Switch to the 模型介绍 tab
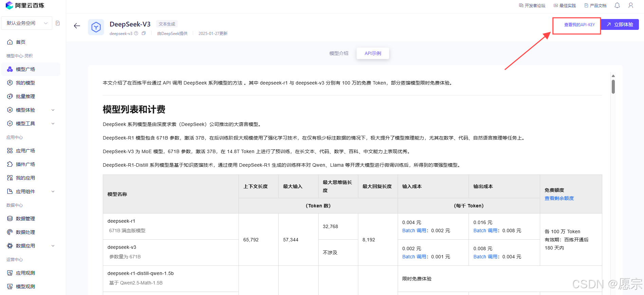The width and height of the screenshot is (644, 295). [x=339, y=53]
